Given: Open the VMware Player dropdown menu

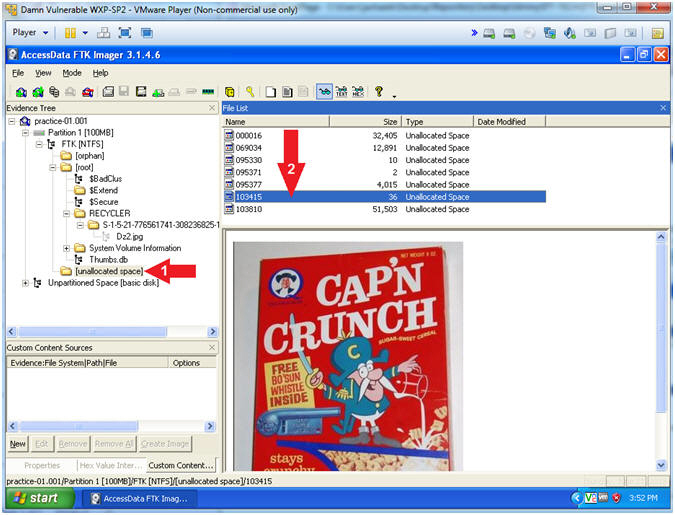Looking at the screenshot, I should pos(30,33).
